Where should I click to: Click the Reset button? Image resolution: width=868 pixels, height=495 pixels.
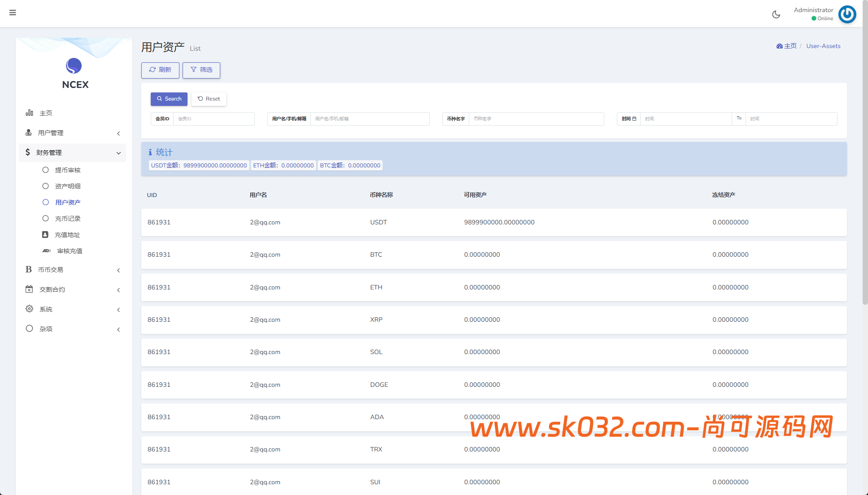click(x=209, y=99)
